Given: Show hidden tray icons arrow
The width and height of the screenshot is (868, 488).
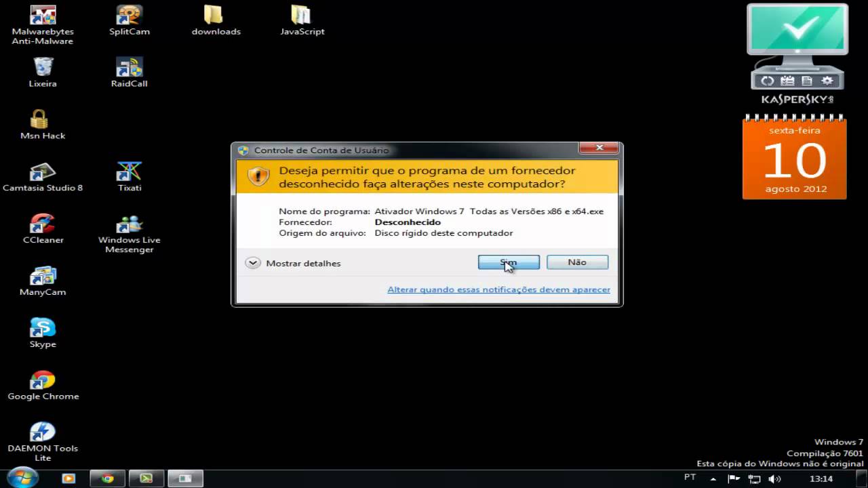Looking at the screenshot, I should point(713,479).
